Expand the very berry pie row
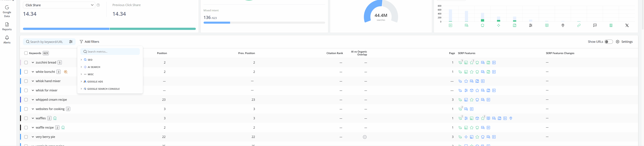The image size is (644, 146). (x=33, y=137)
